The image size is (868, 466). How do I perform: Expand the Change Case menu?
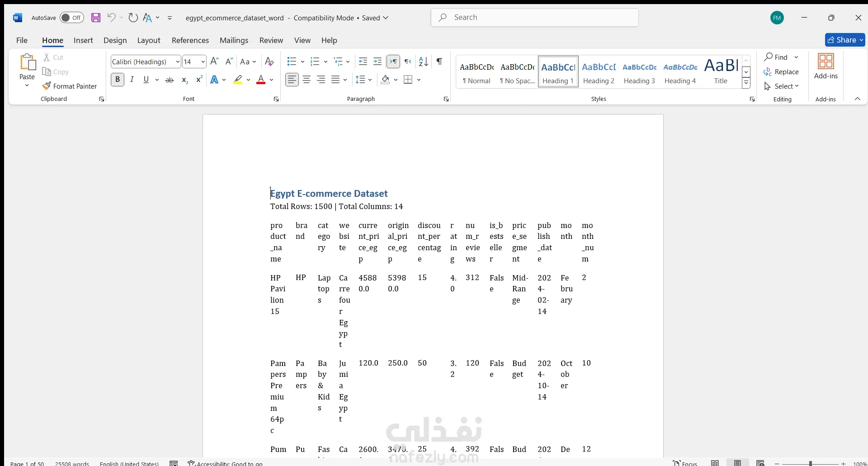click(x=248, y=62)
